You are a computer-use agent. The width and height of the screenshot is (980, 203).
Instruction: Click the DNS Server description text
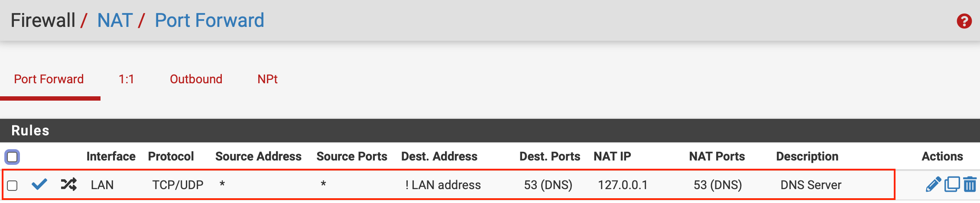811,185
